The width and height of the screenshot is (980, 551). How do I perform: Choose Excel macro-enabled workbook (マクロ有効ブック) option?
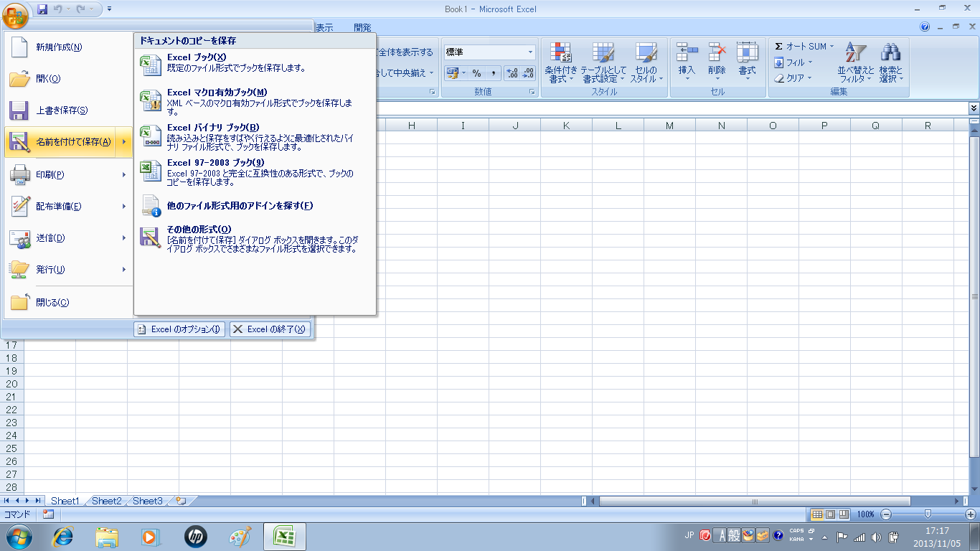[x=217, y=92]
